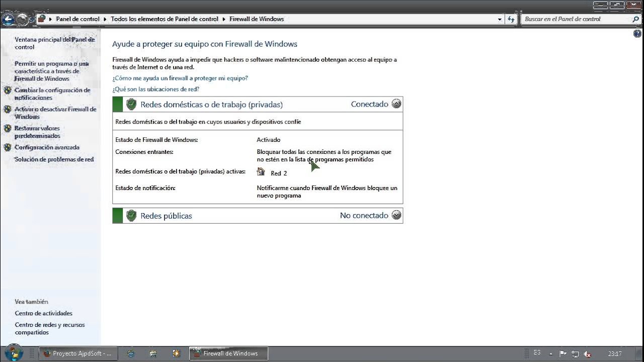The height and width of the screenshot is (362, 644).
Task: Open Centro de redes y recursos compartidos
Action: point(50,328)
